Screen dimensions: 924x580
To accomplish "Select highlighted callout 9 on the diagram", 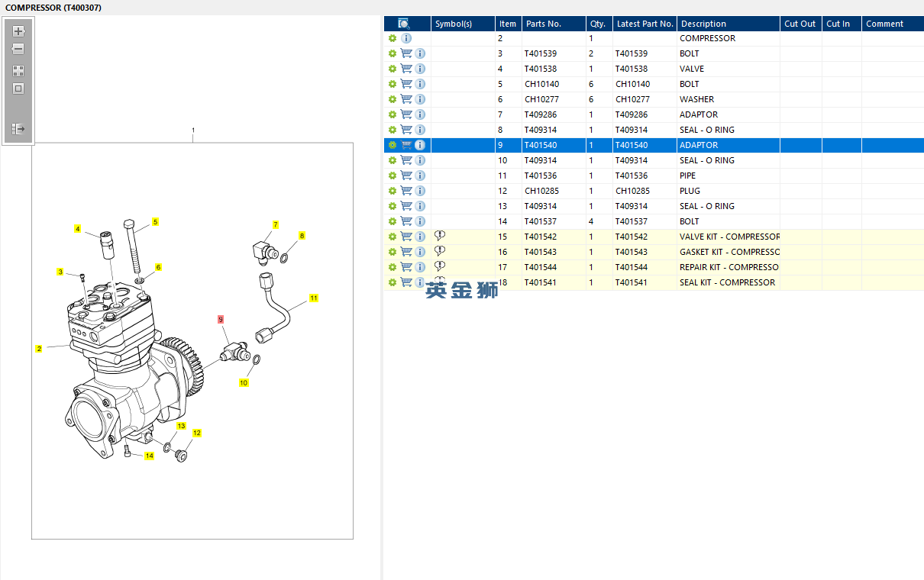I will click(x=221, y=319).
